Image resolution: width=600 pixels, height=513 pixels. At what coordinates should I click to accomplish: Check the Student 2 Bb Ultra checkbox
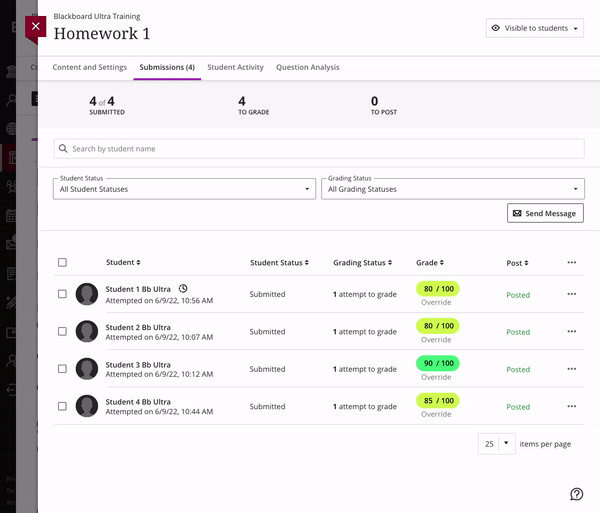pos(62,331)
